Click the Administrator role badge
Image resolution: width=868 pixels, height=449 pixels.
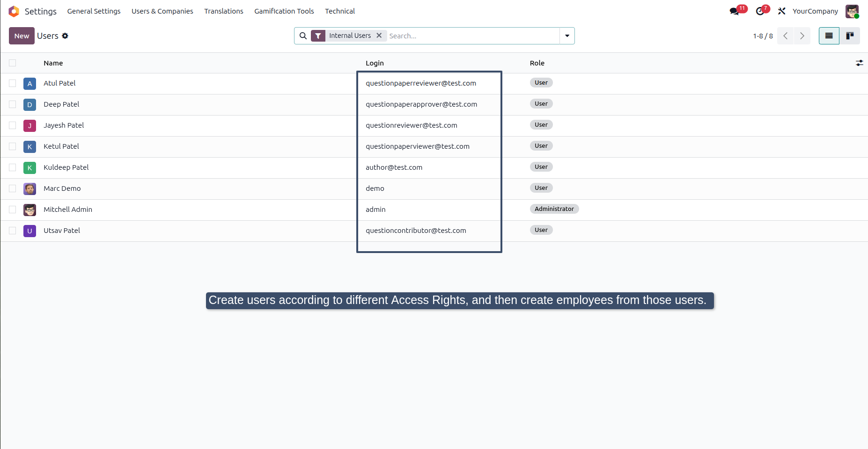(554, 209)
